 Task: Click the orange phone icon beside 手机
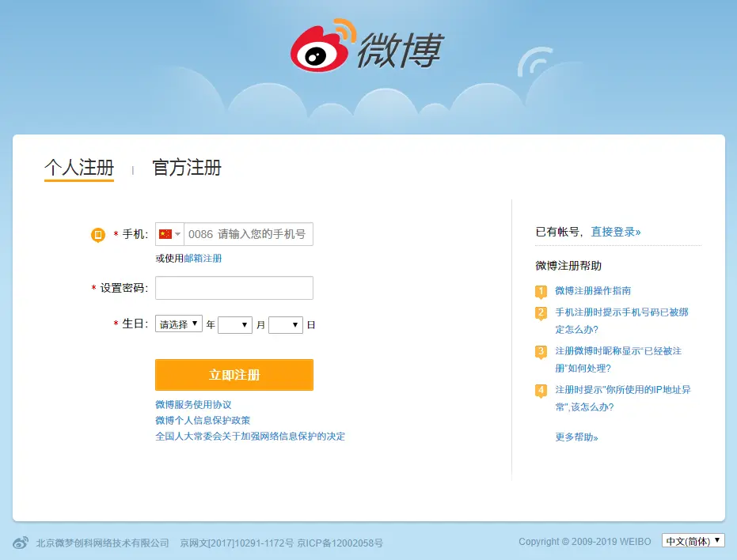coord(98,235)
